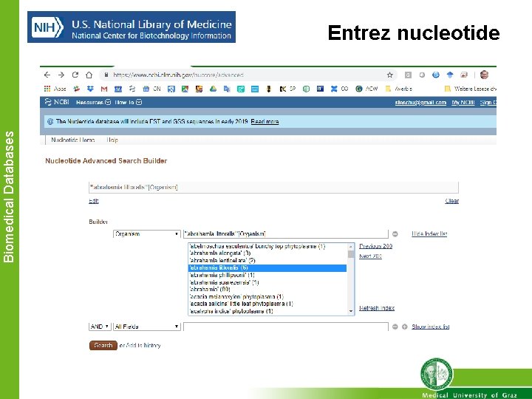The height and width of the screenshot is (399, 532).
Task: Bookmark this page with the star icon
Action: (390, 75)
